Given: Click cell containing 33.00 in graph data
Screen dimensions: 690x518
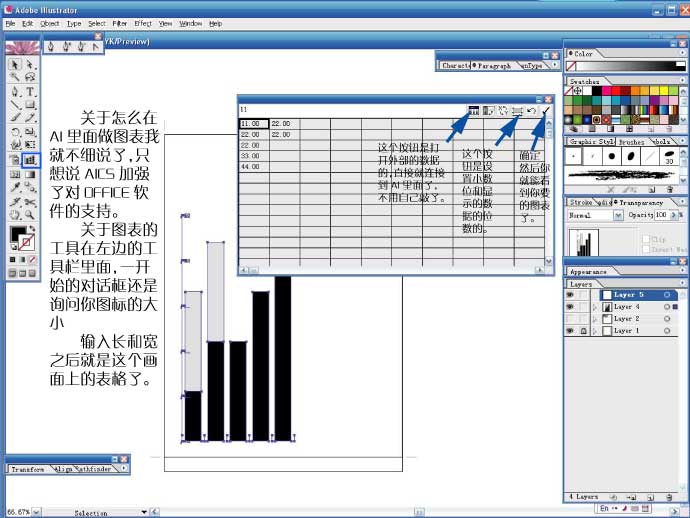Looking at the screenshot, I should click(254, 156).
